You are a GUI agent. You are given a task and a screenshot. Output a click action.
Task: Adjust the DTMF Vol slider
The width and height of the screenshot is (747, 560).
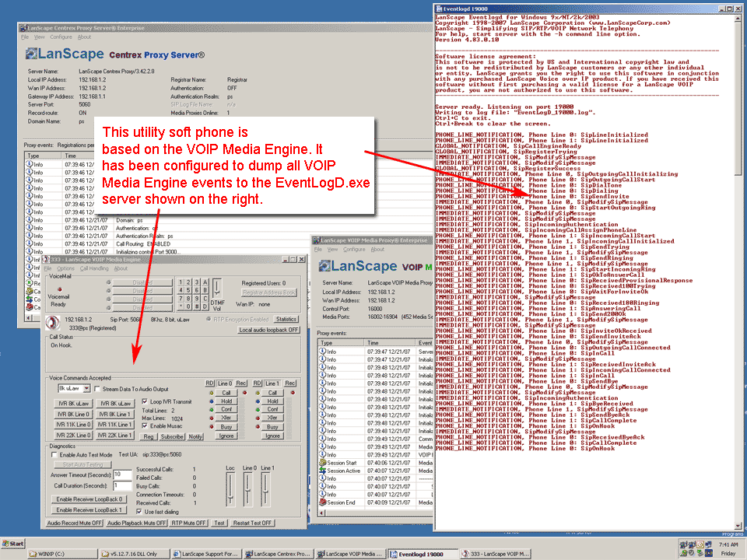click(x=217, y=289)
